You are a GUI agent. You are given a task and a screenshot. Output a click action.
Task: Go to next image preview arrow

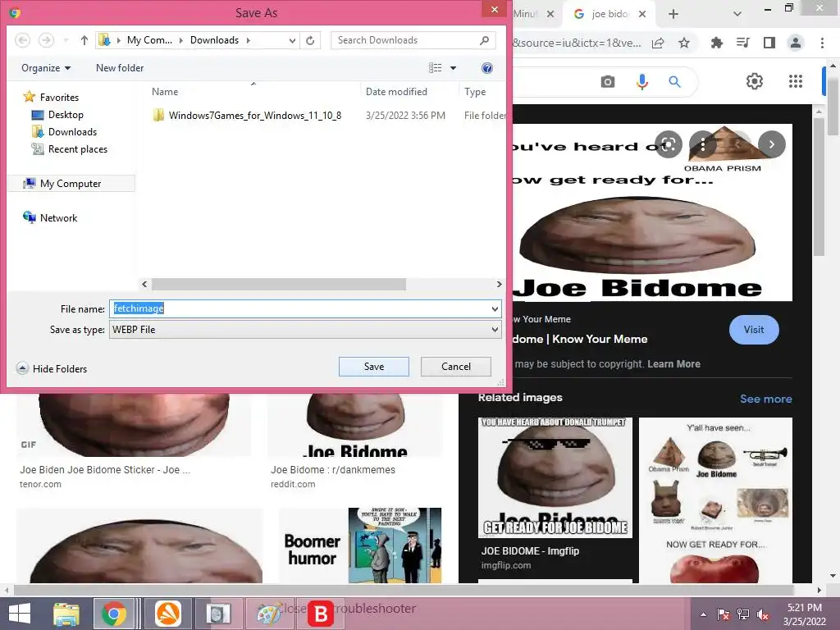coord(771,144)
